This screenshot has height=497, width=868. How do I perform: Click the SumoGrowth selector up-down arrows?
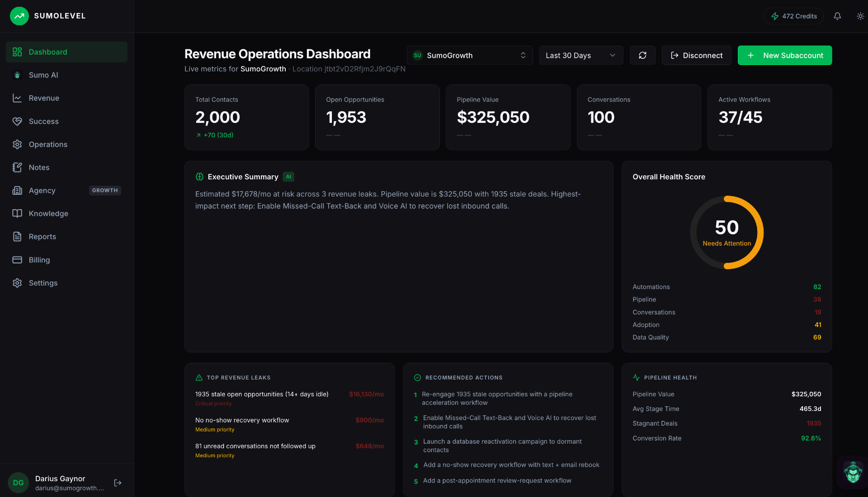click(x=523, y=55)
